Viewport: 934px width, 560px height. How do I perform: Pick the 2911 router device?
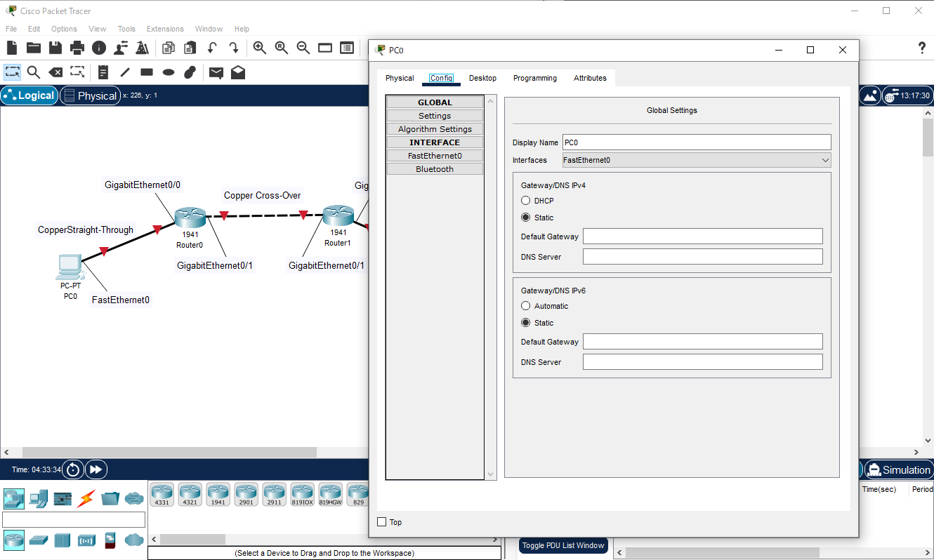(274, 495)
